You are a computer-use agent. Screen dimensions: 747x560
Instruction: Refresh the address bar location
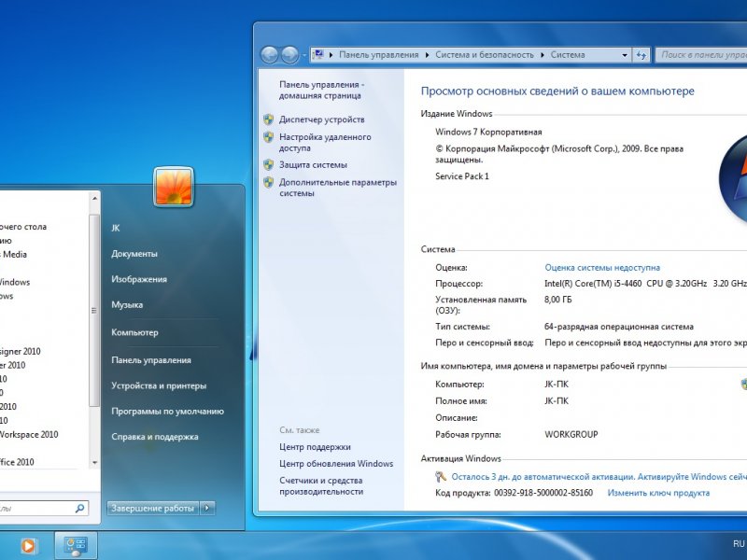641,55
